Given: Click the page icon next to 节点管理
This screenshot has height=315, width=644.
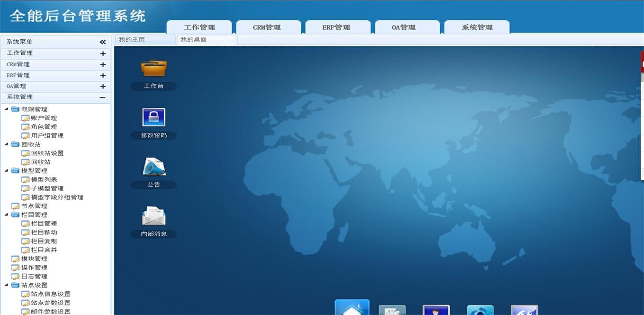Looking at the screenshot, I should [15, 206].
